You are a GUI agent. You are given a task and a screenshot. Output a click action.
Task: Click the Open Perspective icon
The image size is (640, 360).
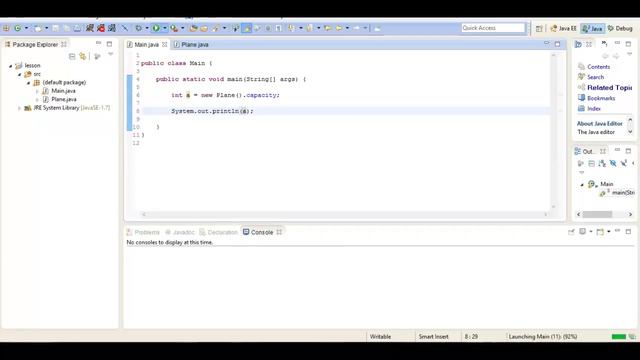(x=539, y=28)
